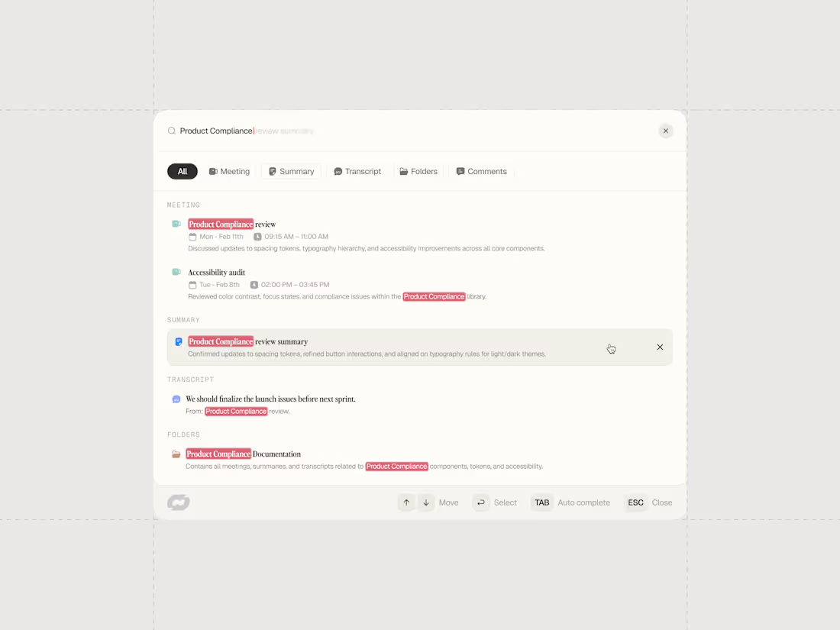The height and width of the screenshot is (630, 840).
Task: Clear search with the round X button
Action: coord(665,131)
